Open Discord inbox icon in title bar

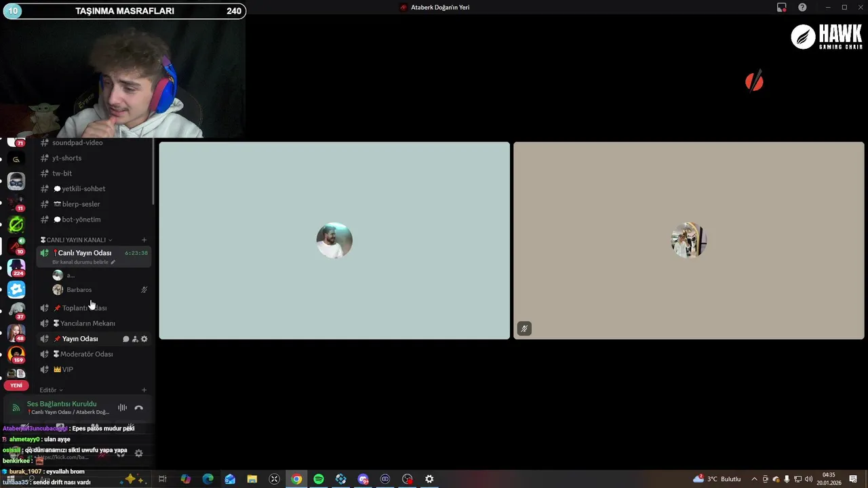click(782, 7)
